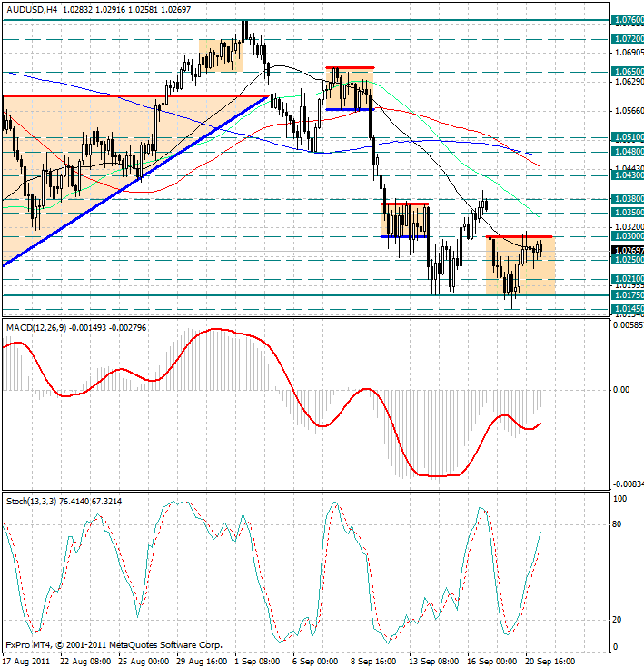Click the 6 Sep 00:00 time label
This screenshot has height=668, width=644.
click(x=315, y=662)
